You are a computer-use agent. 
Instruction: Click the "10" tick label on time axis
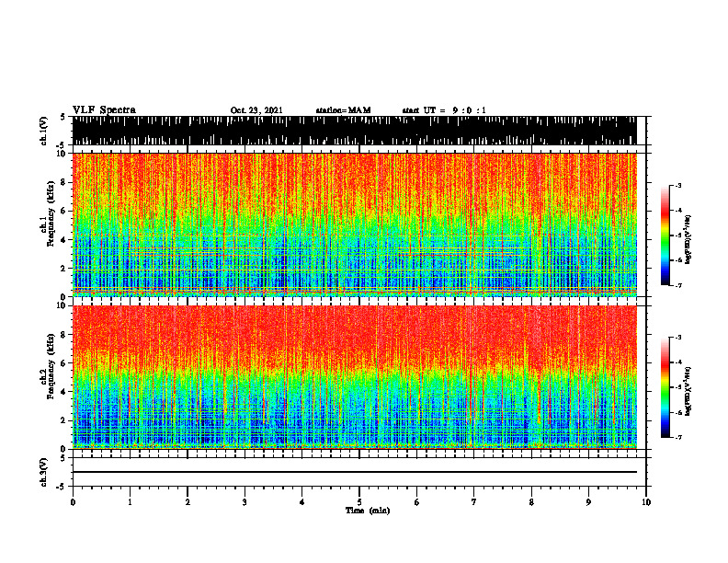(646, 502)
